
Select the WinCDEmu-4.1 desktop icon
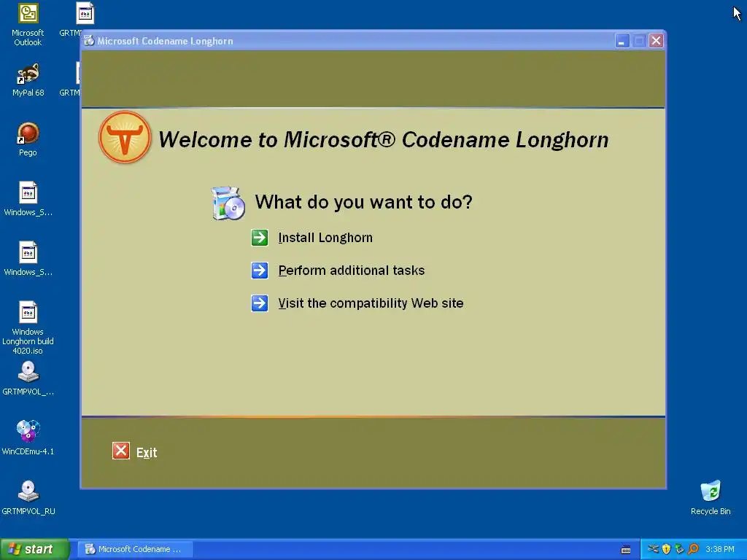[x=28, y=437]
